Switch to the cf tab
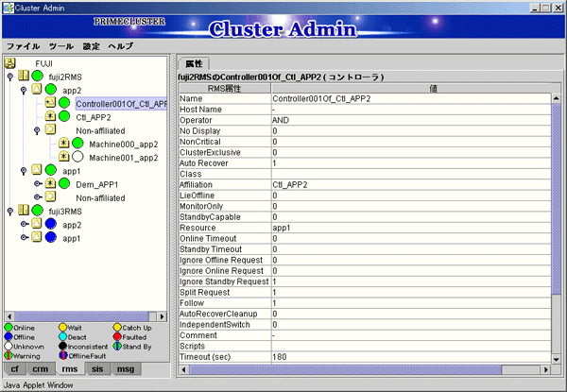The image size is (567, 392). pos(14,369)
